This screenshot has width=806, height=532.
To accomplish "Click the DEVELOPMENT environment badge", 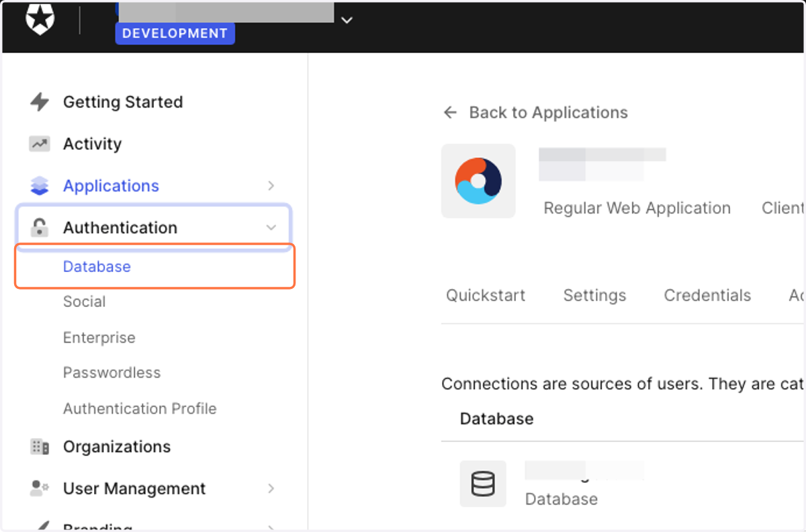I will (x=175, y=34).
